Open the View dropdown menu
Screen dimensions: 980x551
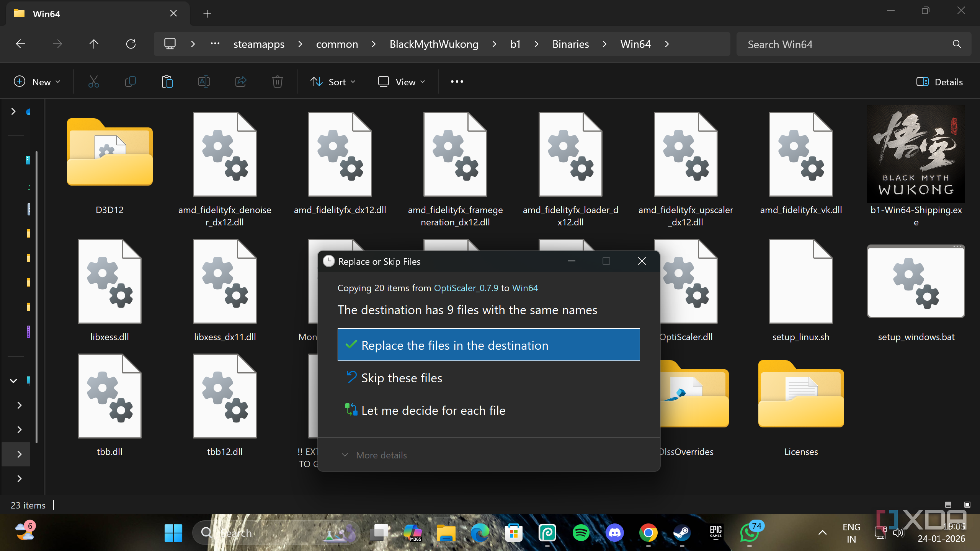click(x=402, y=82)
